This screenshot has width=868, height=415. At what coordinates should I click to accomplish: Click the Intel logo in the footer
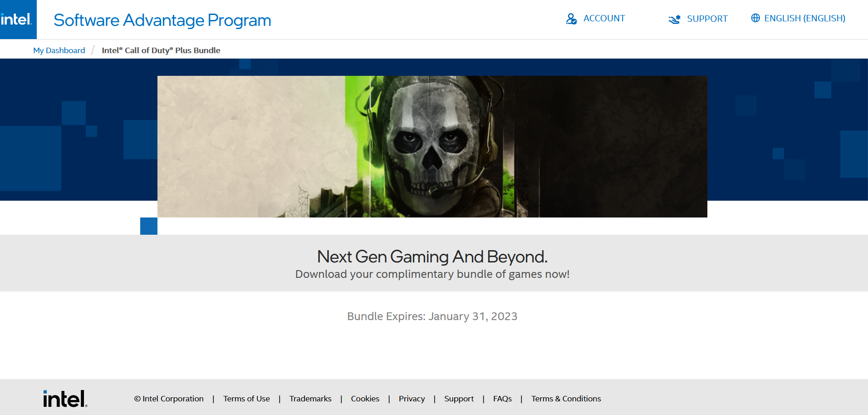point(65,399)
